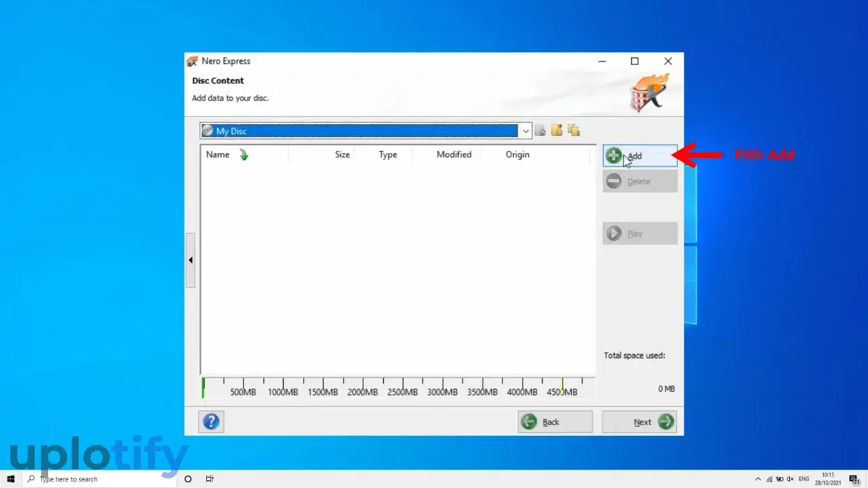Click the Nero Express title bar icon

click(193, 61)
